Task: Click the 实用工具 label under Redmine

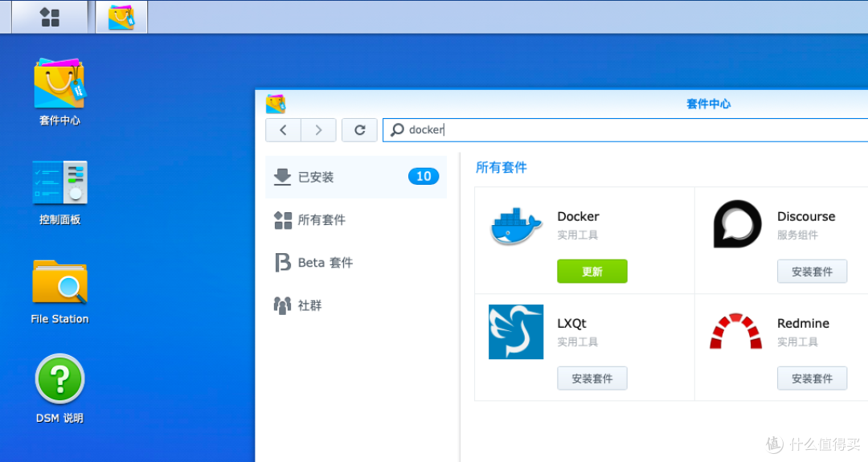Action: (797, 342)
